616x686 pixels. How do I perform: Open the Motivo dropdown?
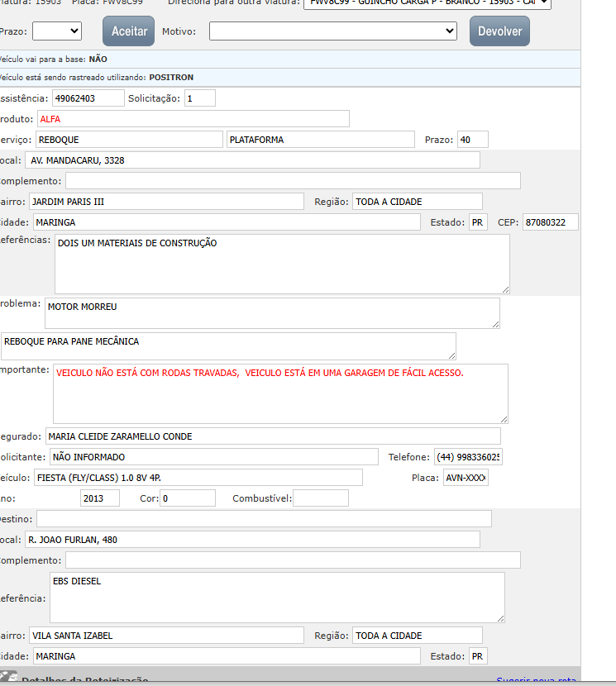coord(332,31)
